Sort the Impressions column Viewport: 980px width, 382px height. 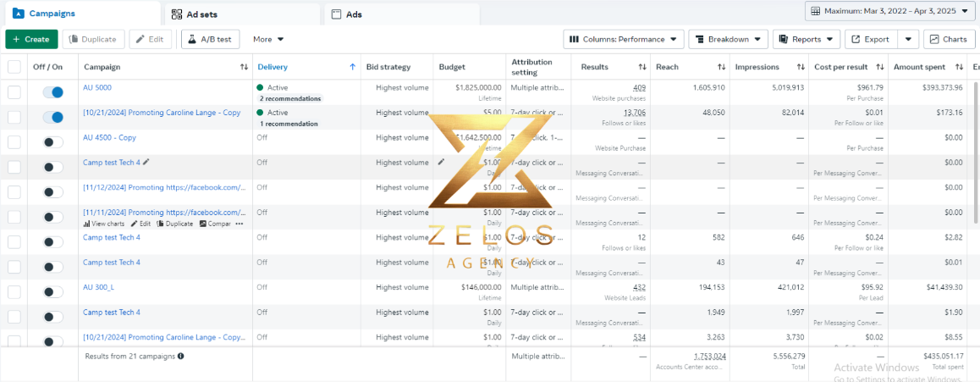[x=801, y=67]
